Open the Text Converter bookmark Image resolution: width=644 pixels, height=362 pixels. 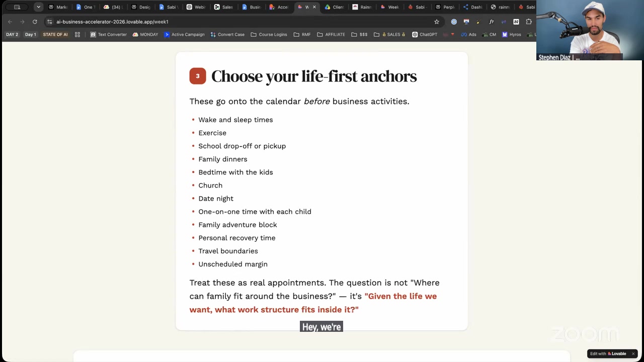pyautogui.click(x=109, y=35)
